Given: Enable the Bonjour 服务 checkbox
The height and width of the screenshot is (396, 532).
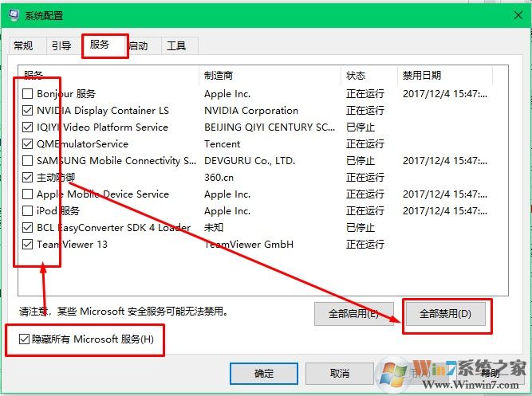Looking at the screenshot, I should point(27,93).
